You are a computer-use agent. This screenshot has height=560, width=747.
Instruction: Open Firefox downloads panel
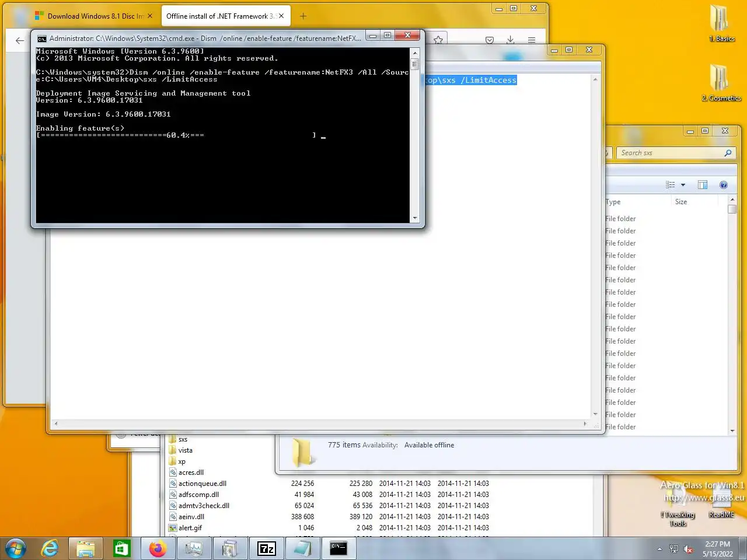coord(511,40)
